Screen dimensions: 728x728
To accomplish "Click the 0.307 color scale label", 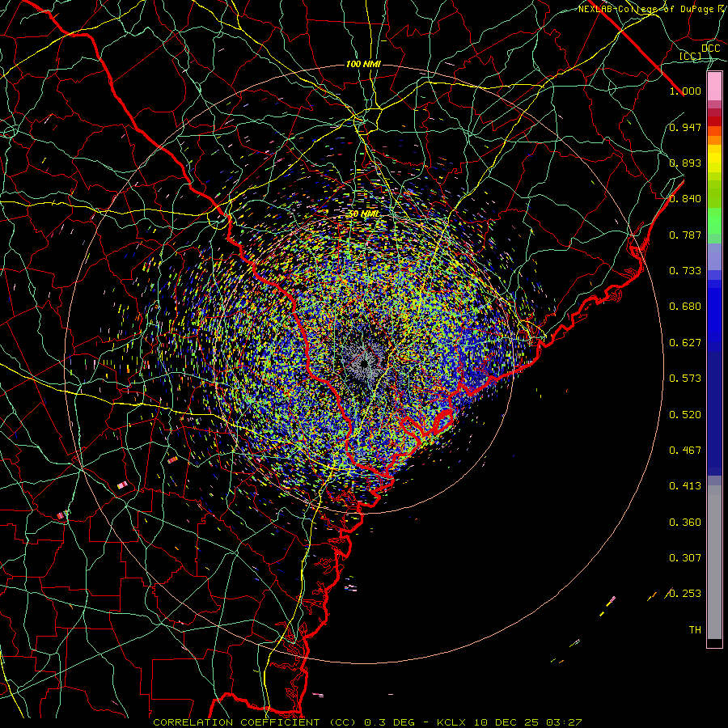I will pyautogui.click(x=685, y=558).
